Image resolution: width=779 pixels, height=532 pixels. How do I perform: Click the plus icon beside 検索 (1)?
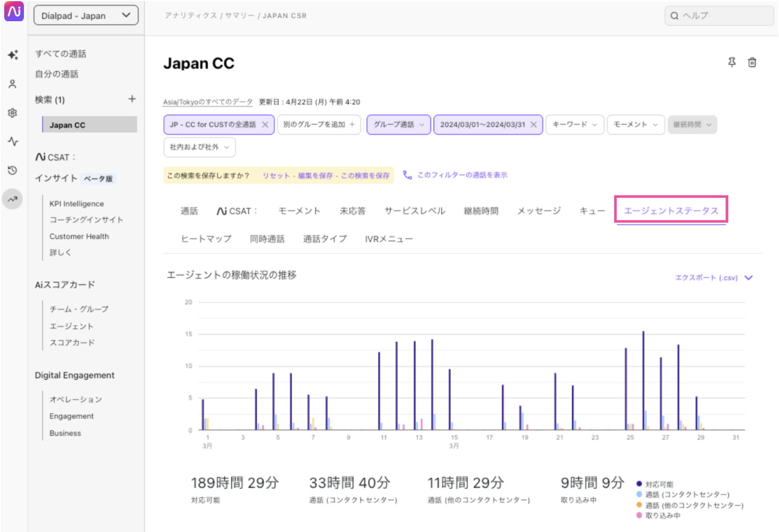tap(132, 99)
